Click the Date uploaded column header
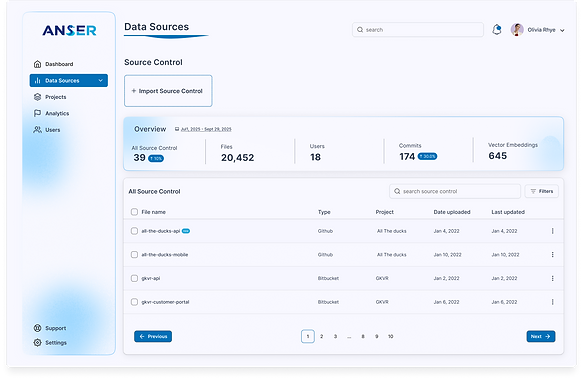The image size is (583, 380). tap(452, 212)
